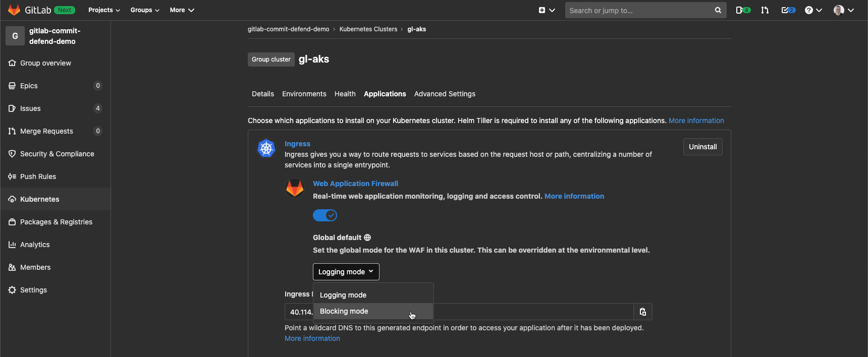Open the To-Do list icon
This screenshot has width=868, height=357.
click(788, 10)
